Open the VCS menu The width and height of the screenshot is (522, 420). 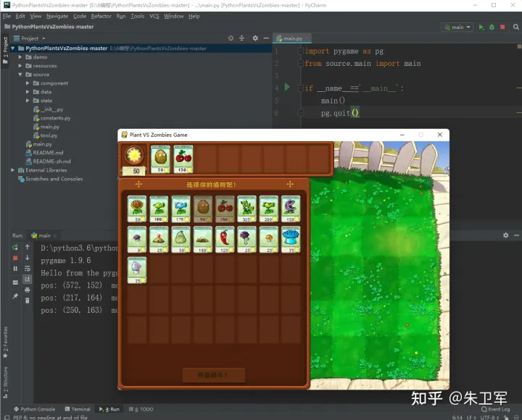[154, 16]
